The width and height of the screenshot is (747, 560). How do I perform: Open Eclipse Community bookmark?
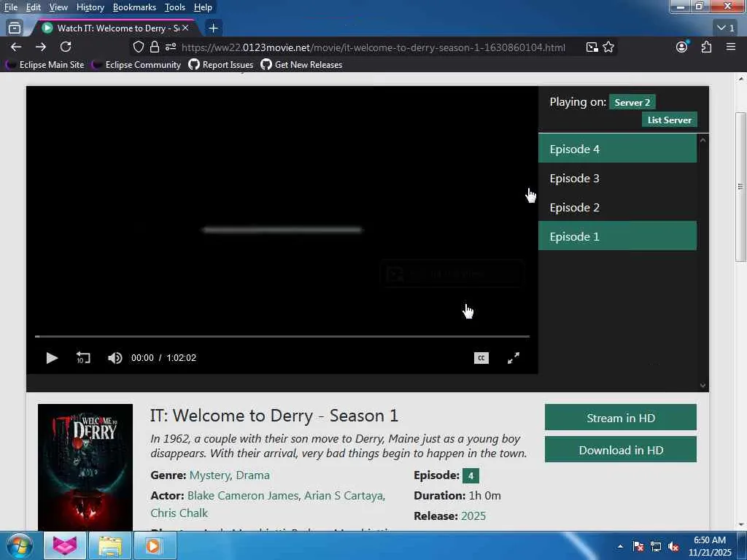136,65
